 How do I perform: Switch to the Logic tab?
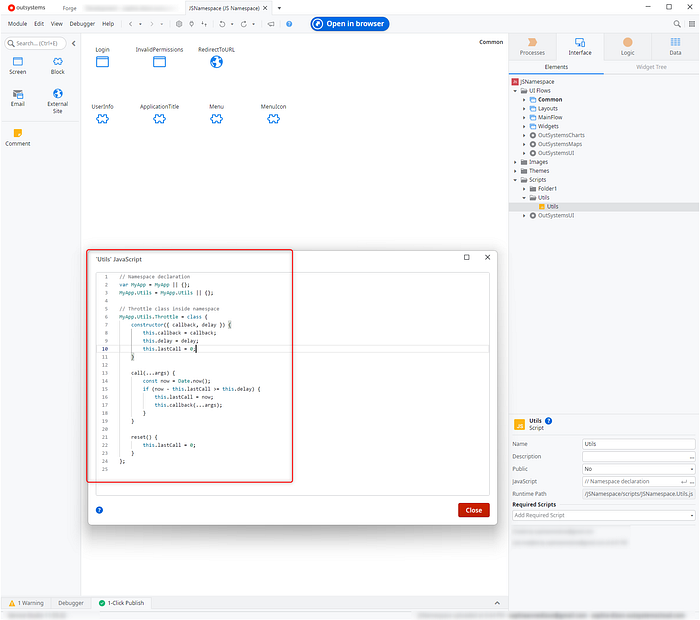pos(627,47)
